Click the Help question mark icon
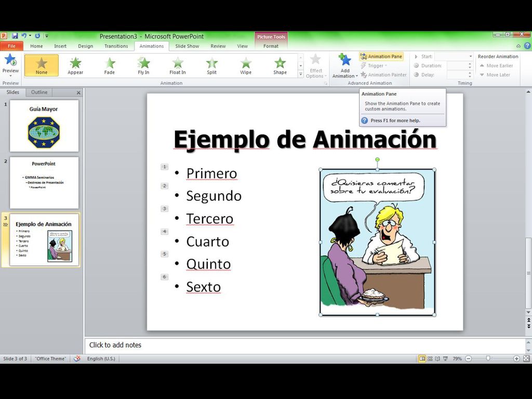This screenshot has height=399, width=532. coord(527,46)
